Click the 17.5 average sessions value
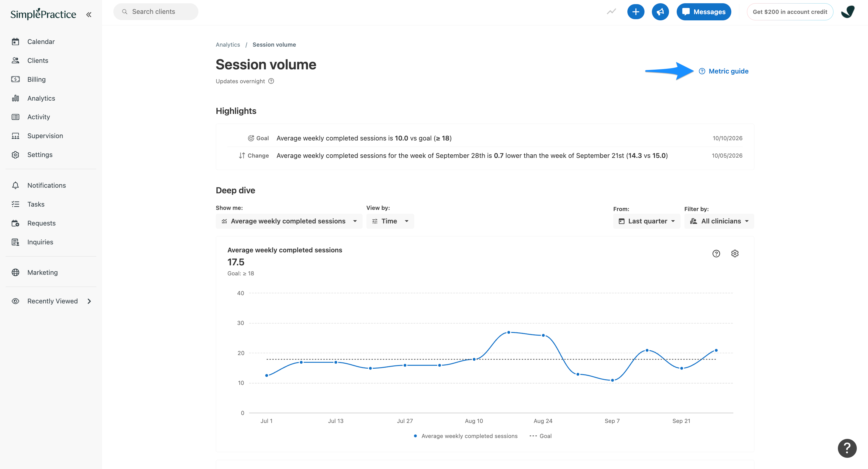The height and width of the screenshot is (469, 868). point(236,262)
